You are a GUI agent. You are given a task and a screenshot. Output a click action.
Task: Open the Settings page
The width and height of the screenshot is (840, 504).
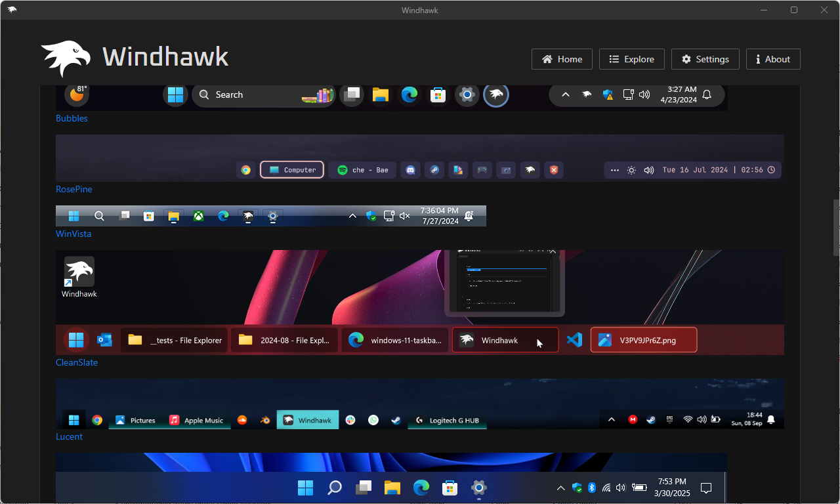705,59
